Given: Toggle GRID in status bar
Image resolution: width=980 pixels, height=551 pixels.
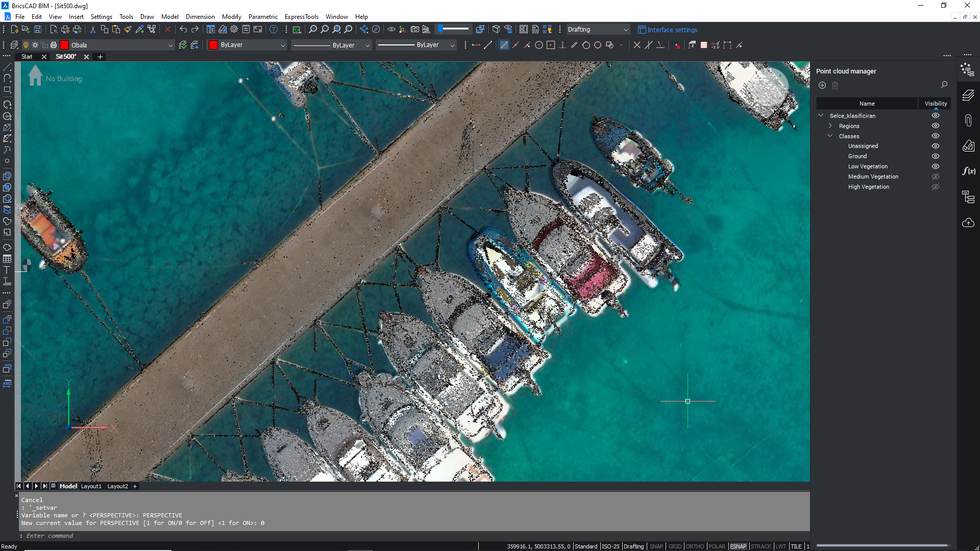Looking at the screenshot, I should point(675,546).
